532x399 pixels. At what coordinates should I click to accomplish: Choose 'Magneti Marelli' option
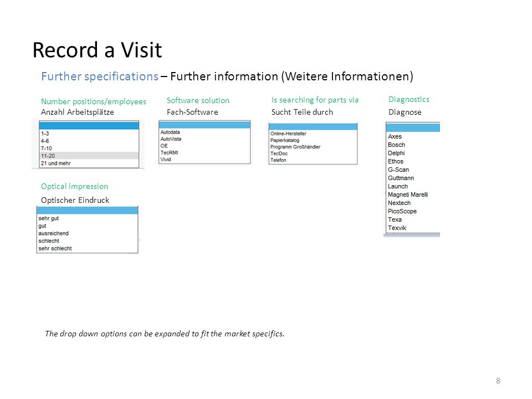[413, 195]
